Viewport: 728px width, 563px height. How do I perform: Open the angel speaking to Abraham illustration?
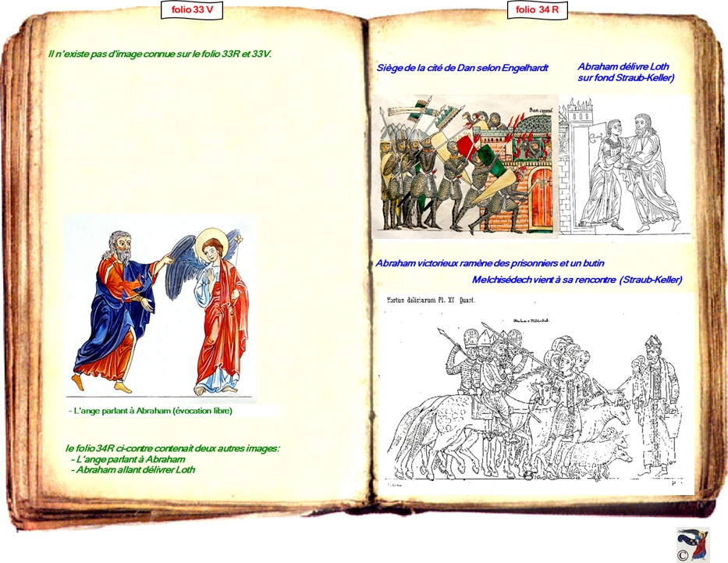pos(160,308)
